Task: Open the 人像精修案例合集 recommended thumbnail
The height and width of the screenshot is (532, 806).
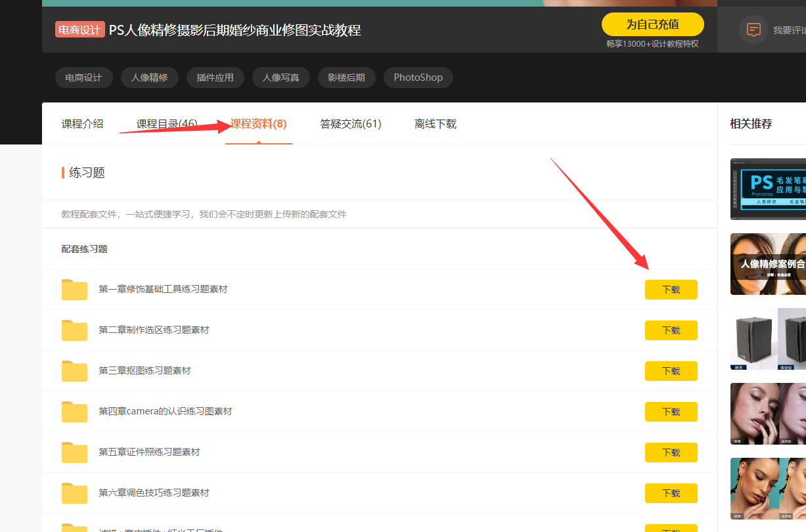Action: coord(768,264)
